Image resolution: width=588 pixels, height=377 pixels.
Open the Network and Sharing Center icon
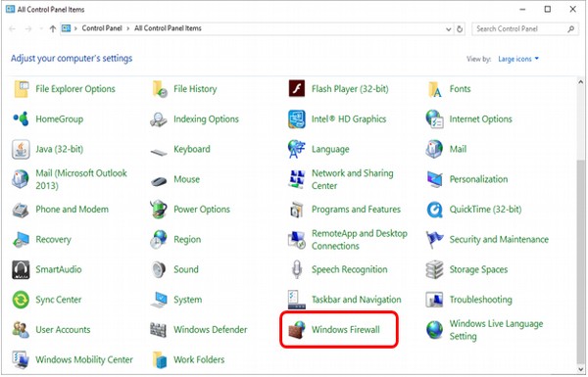[x=297, y=179]
